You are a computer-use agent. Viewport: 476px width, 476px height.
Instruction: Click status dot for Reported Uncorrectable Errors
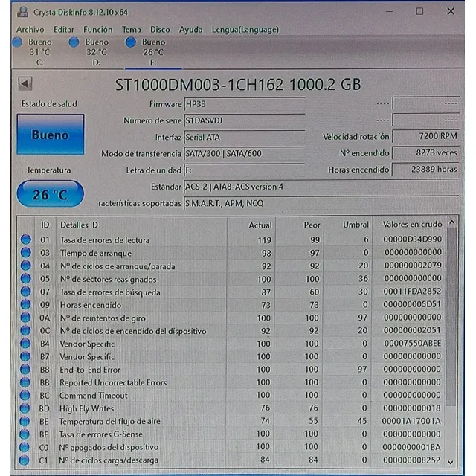coord(25,382)
